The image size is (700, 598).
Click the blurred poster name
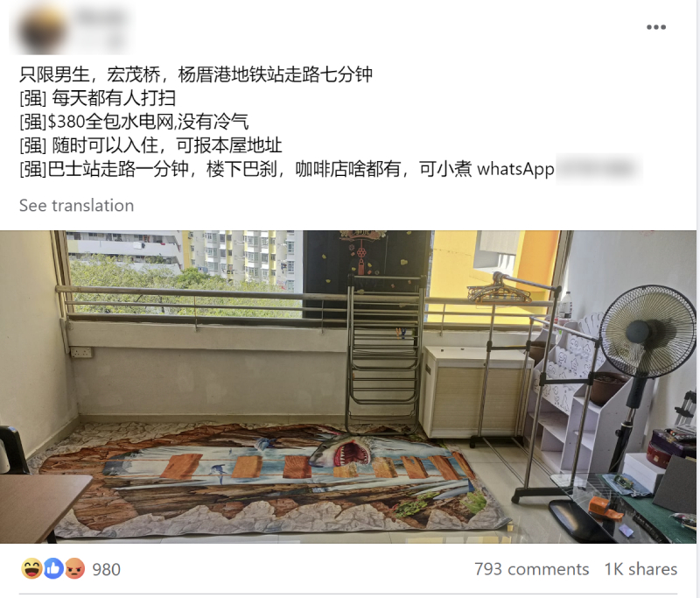pos(100,18)
